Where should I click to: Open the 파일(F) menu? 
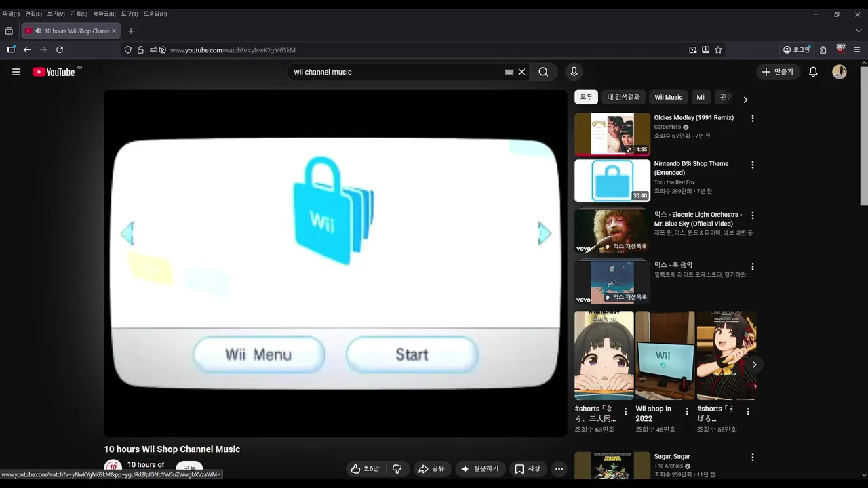tap(11, 14)
